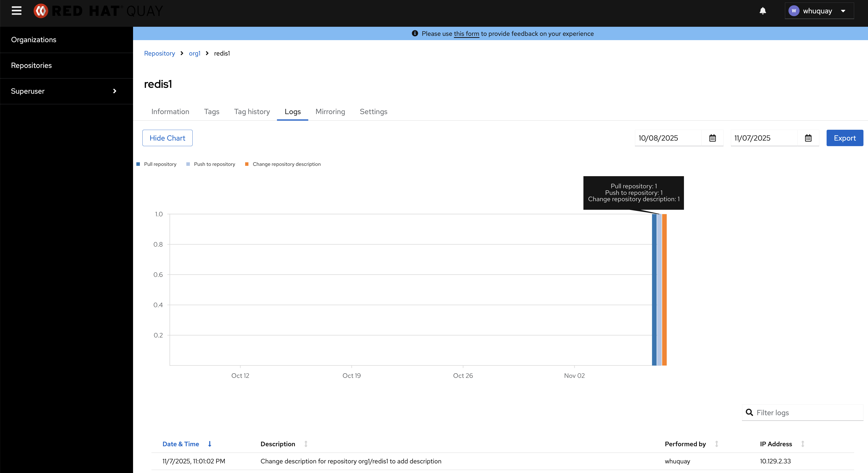Open the start date calendar picker
Image resolution: width=868 pixels, height=473 pixels.
coord(712,138)
